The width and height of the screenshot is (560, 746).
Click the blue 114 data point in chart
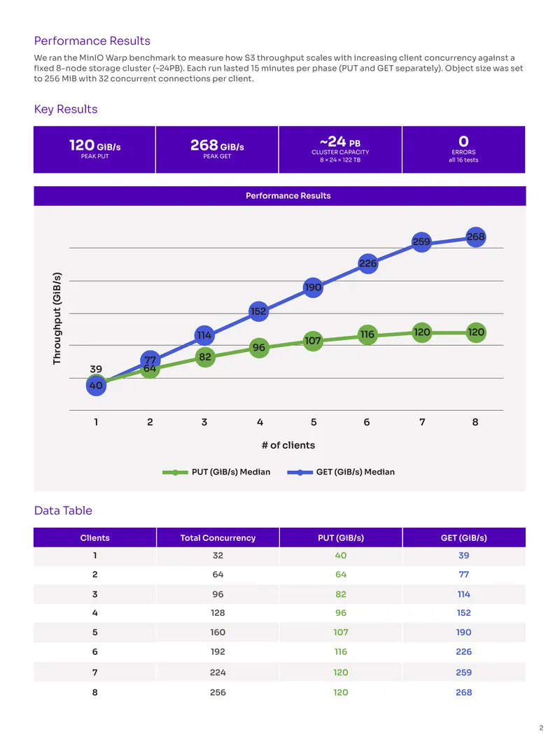204,335
